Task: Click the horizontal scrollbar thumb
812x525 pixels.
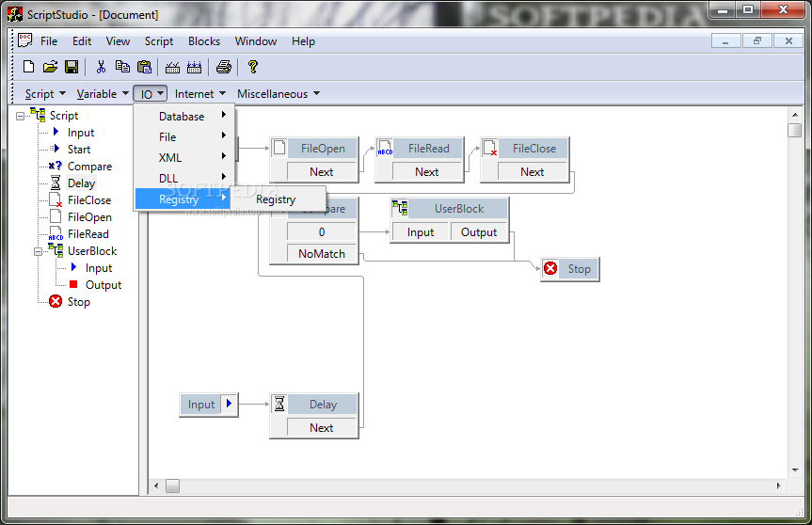Action: [x=172, y=485]
